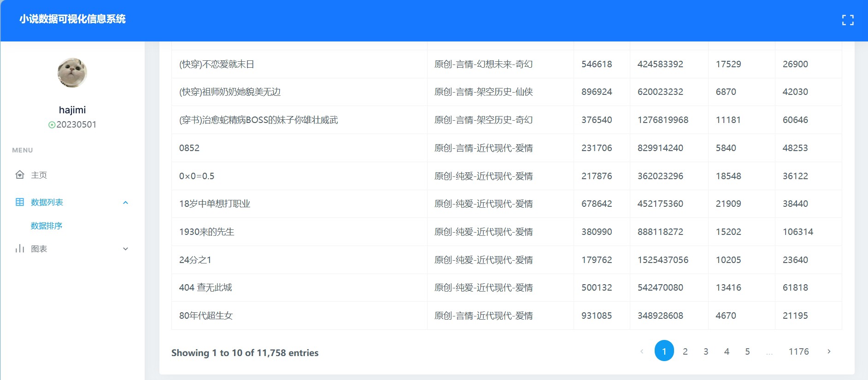Collapse the 数据列表 menu chevron
The width and height of the screenshot is (868, 380).
coord(125,203)
